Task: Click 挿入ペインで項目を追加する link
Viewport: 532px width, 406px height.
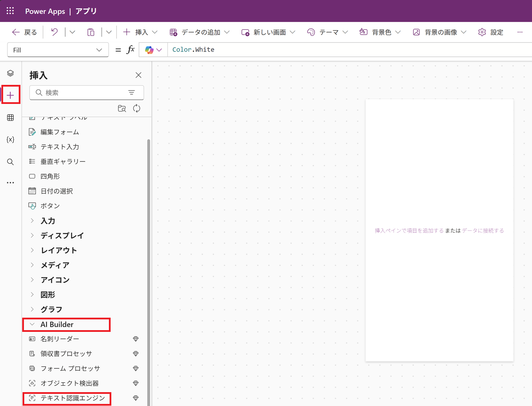Action: click(x=409, y=231)
